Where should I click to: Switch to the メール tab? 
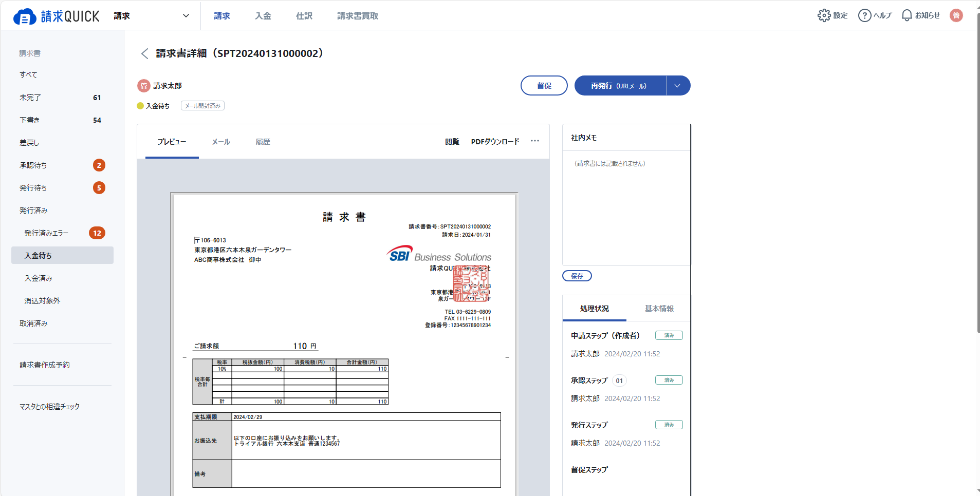point(221,142)
